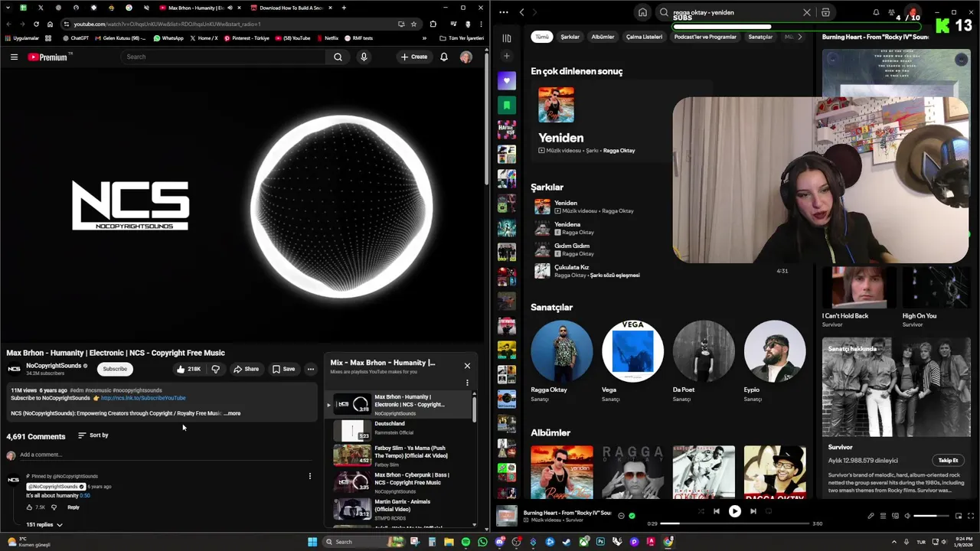980x551 pixels.
Task: Open pinned comment three-dot options menu
Action: click(310, 476)
